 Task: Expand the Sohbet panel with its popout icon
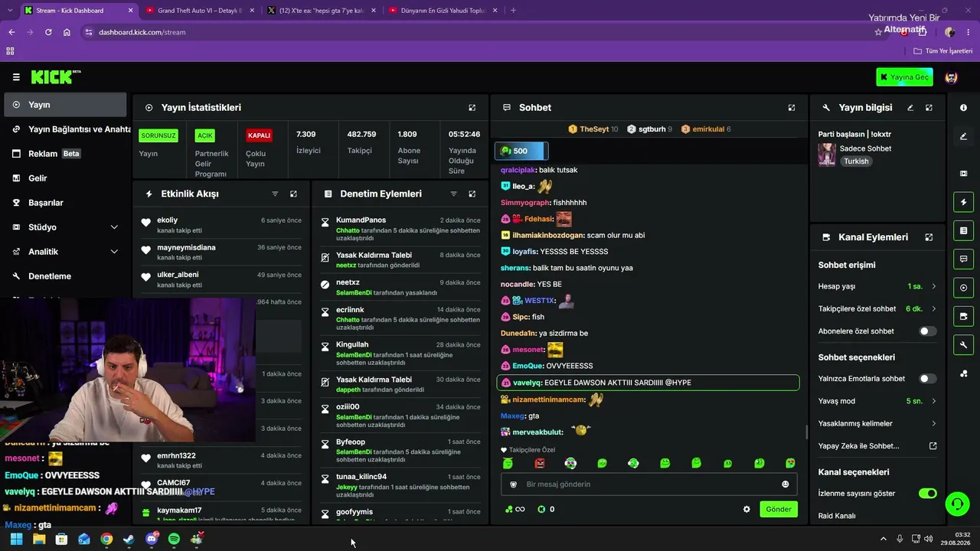coord(792,108)
